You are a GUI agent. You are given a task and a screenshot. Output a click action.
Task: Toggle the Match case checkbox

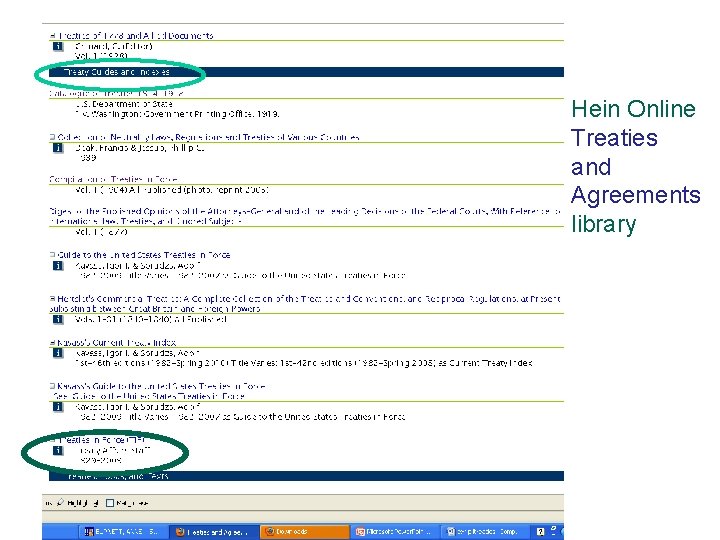click(110, 503)
